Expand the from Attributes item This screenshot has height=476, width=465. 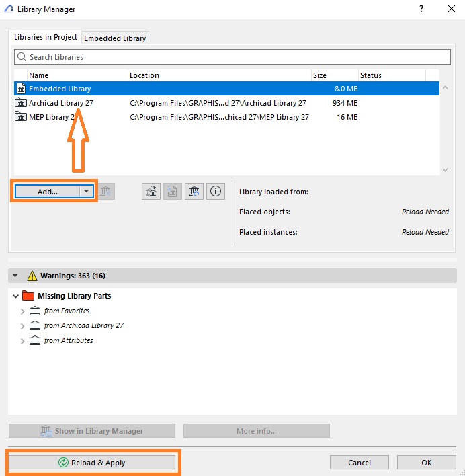coord(22,341)
